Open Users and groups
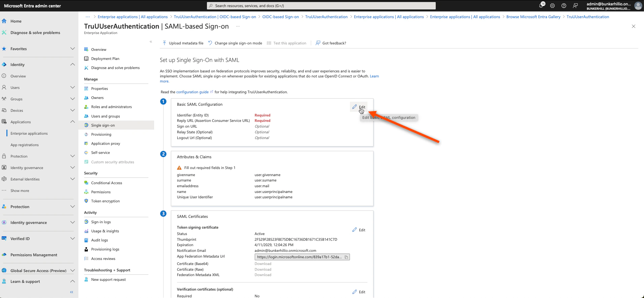 [105, 116]
